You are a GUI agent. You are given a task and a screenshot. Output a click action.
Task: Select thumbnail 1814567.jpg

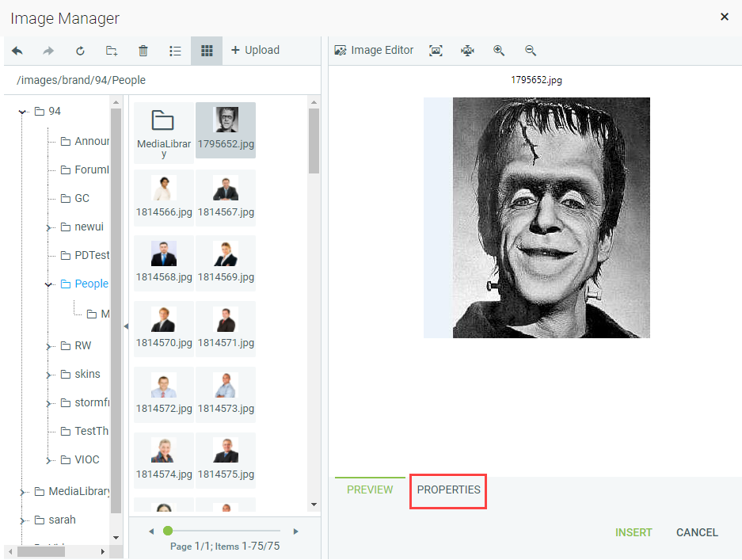pos(226,198)
